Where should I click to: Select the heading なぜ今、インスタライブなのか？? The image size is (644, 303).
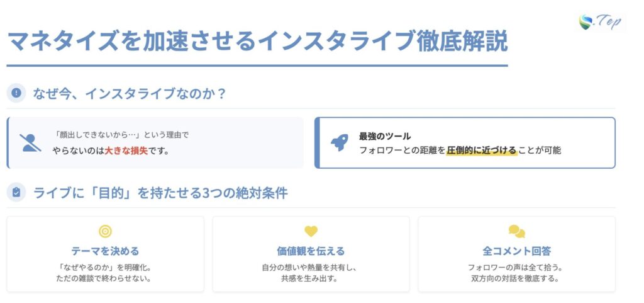click(x=129, y=94)
